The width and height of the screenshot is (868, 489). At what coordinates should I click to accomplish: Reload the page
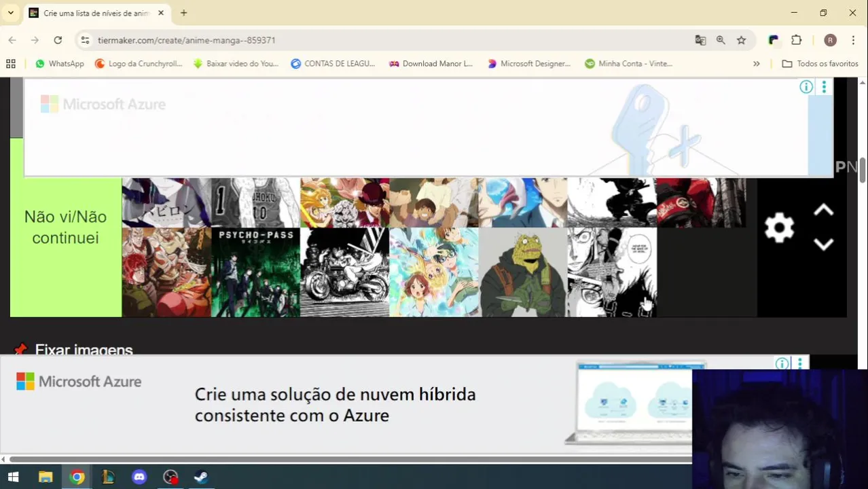(x=58, y=40)
